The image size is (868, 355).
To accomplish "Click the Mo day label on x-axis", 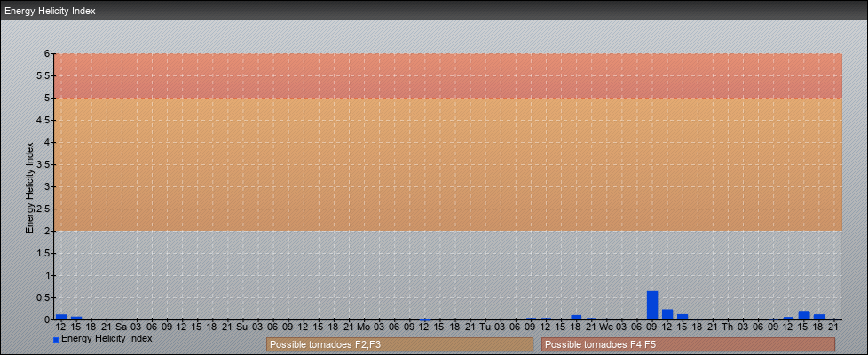I will [364, 327].
